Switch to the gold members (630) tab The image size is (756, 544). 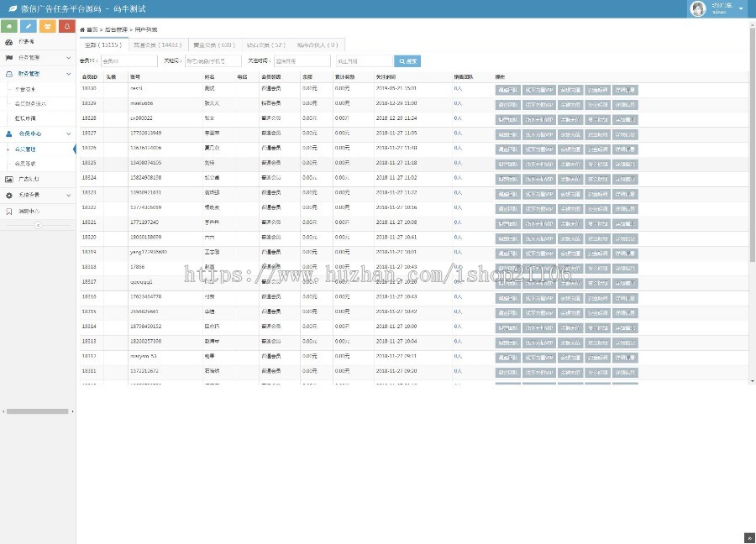pyautogui.click(x=214, y=44)
